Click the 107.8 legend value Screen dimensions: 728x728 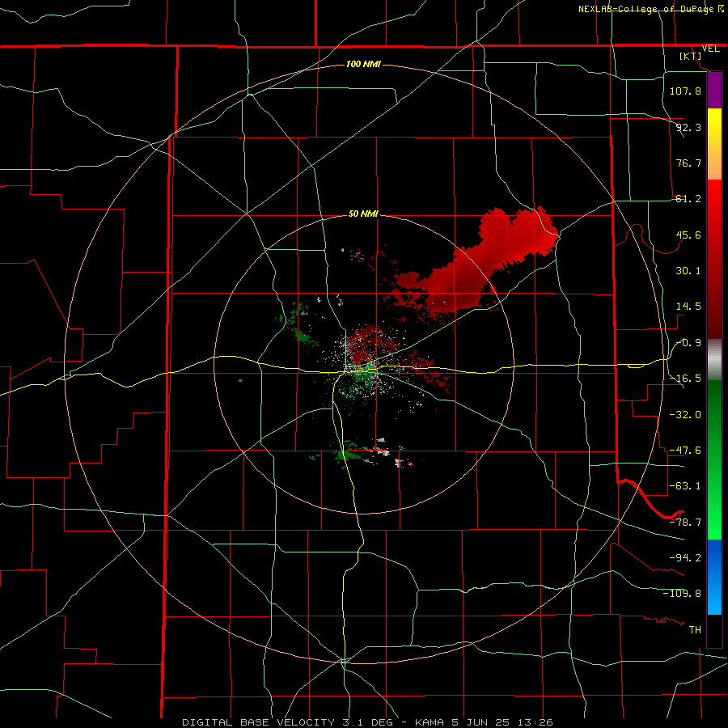pos(685,91)
